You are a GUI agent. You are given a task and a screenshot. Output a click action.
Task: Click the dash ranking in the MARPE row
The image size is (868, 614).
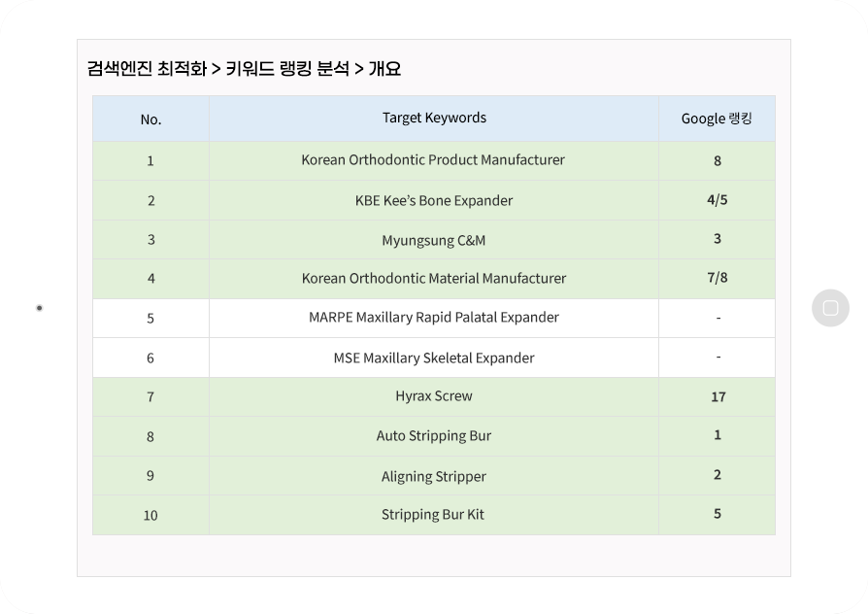[718, 318]
